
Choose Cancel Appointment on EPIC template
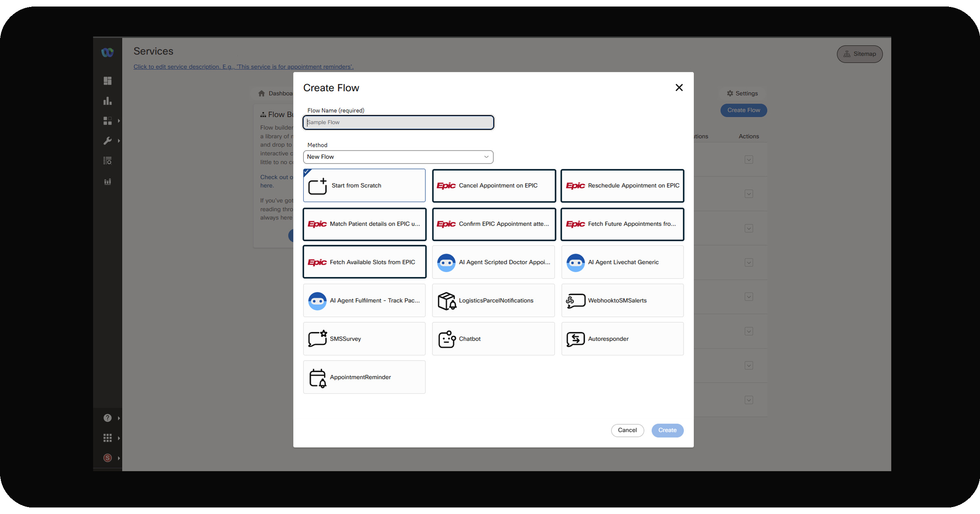494,186
